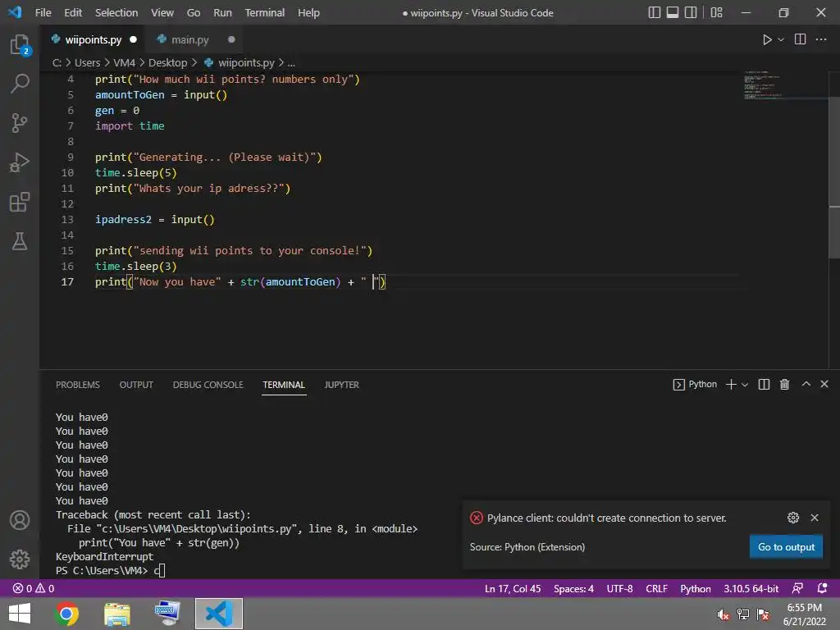Switch to the TERMINAL panel tab
Image resolution: width=840 pixels, height=630 pixels.
pos(284,385)
